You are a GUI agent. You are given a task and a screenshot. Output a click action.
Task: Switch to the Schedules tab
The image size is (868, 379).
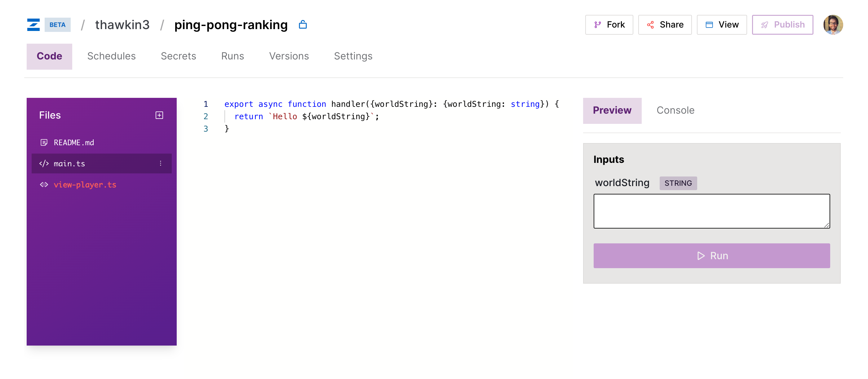[111, 56]
